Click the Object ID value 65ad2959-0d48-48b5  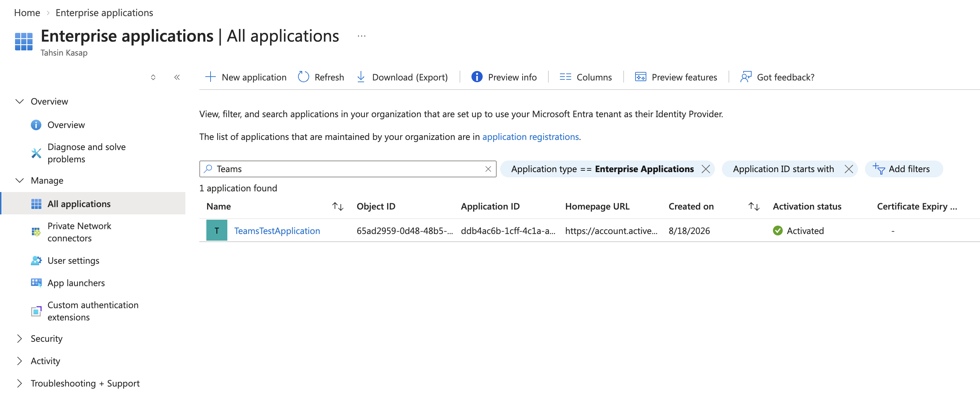click(x=404, y=231)
